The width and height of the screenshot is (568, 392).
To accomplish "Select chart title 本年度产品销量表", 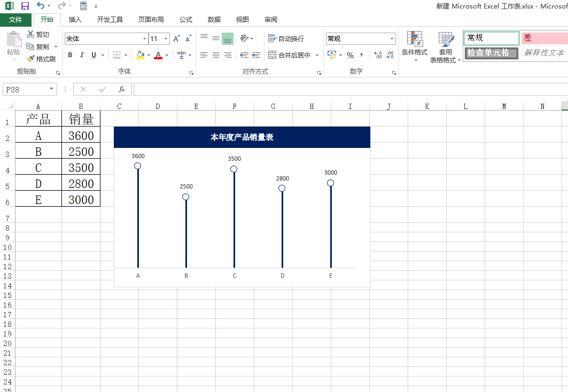I will tap(242, 137).
